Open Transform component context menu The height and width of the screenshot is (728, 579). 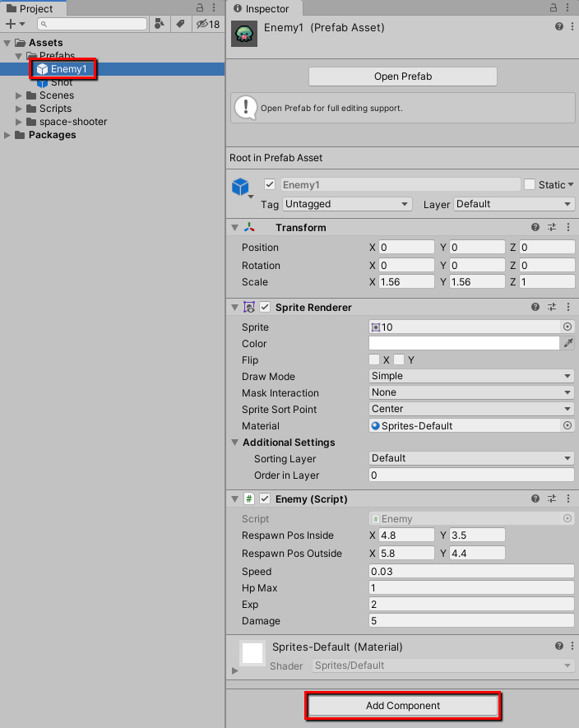[x=568, y=228]
